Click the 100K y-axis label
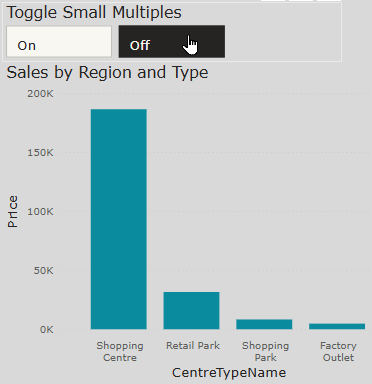The width and height of the screenshot is (372, 384). (x=40, y=212)
